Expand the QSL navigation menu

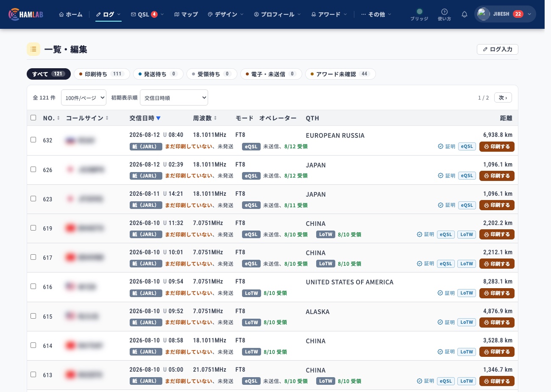tap(147, 14)
